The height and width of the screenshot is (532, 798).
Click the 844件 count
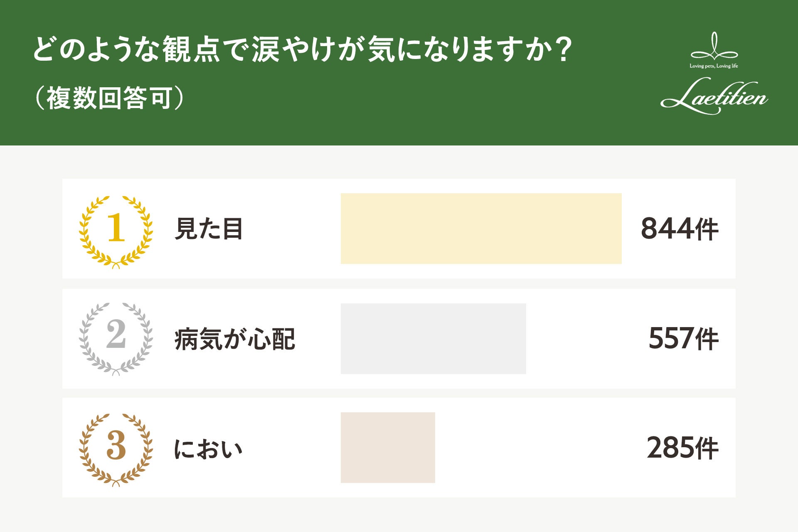680,229
